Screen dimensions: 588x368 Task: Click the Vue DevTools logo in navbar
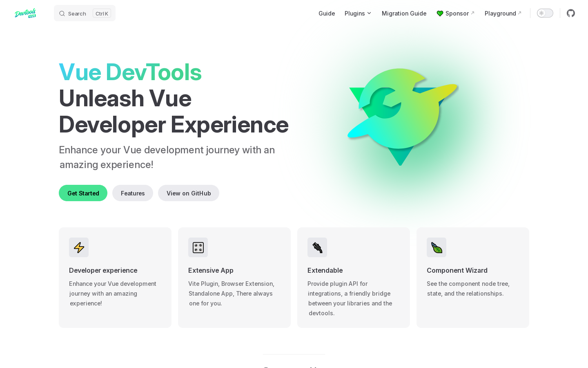(25, 13)
